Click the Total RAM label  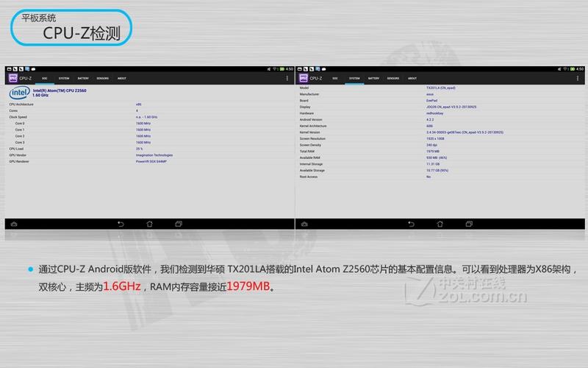point(306,152)
